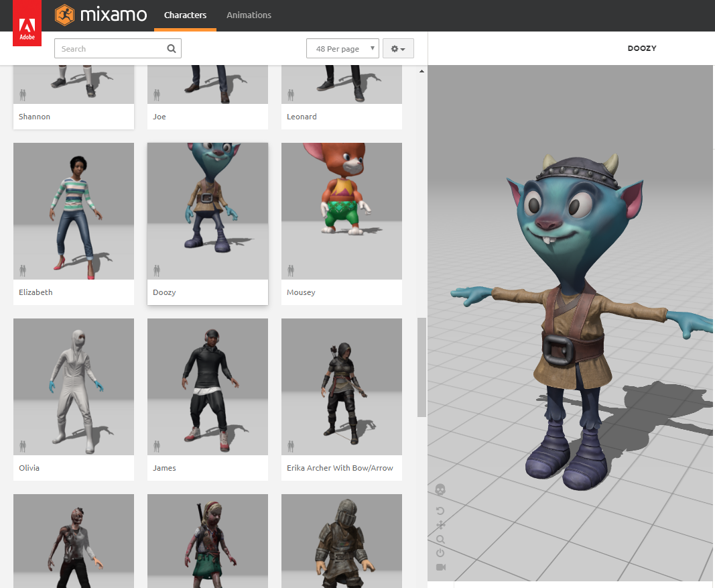Click the rig icon on Leonard's card
The height and width of the screenshot is (588, 715).
coord(291,95)
